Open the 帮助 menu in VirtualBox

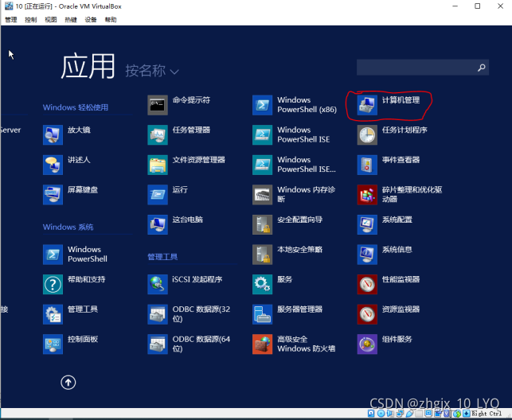[x=111, y=20]
